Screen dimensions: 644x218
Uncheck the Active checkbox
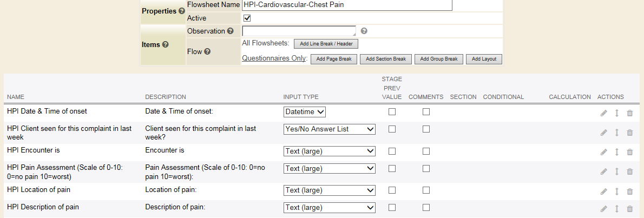247,18
